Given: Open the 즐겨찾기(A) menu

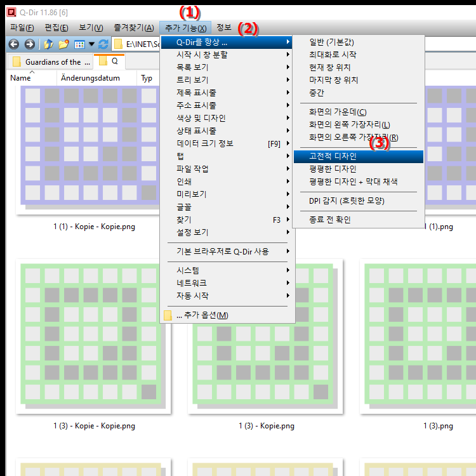Looking at the screenshot, I should click(x=133, y=28).
